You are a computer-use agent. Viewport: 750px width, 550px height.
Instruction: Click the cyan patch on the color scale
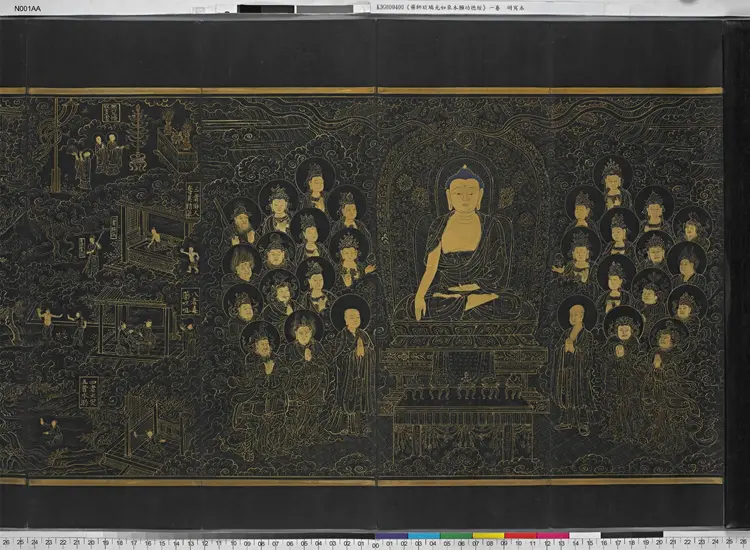[x=424, y=536]
